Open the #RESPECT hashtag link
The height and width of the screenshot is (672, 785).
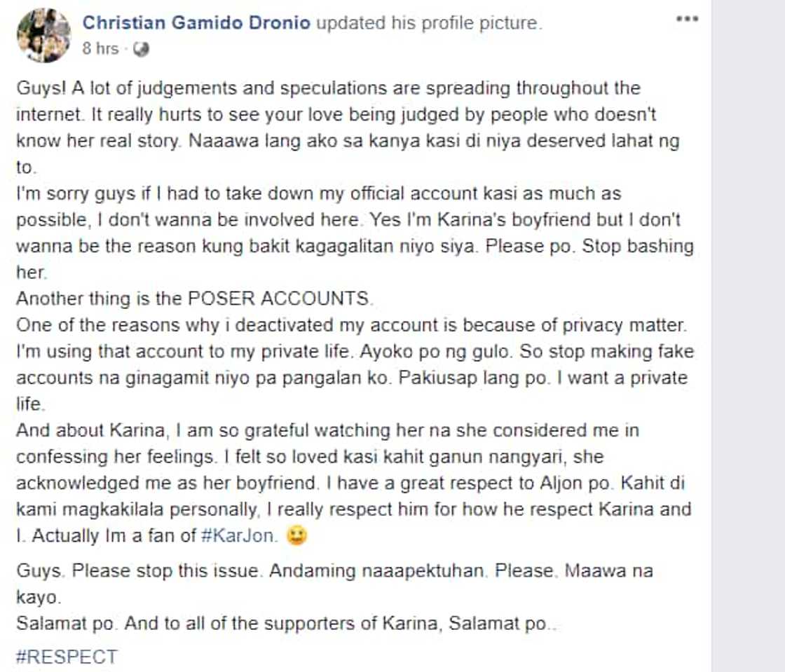click(x=67, y=657)
